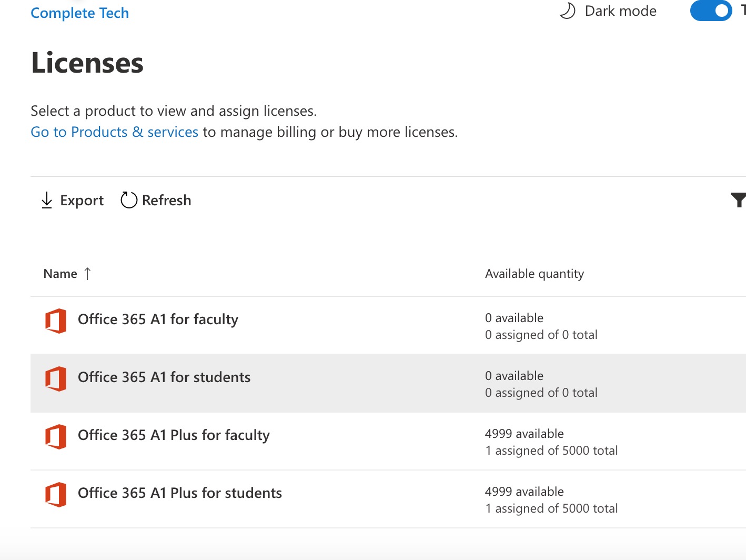
Task: Click '0 assigned of 0 total' in A1 for faculty row
Action: 541,335
